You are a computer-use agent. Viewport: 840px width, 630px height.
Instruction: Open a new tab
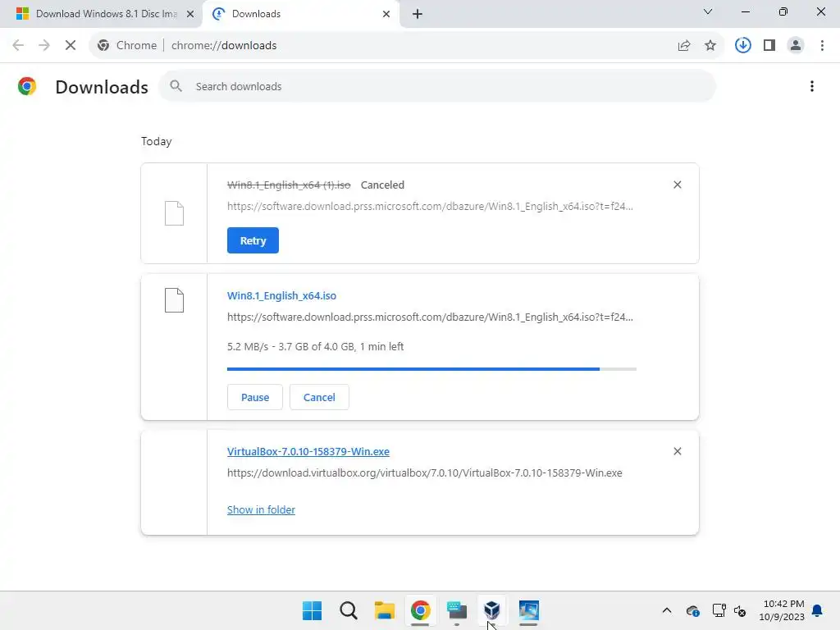click(x=418, y=14)
